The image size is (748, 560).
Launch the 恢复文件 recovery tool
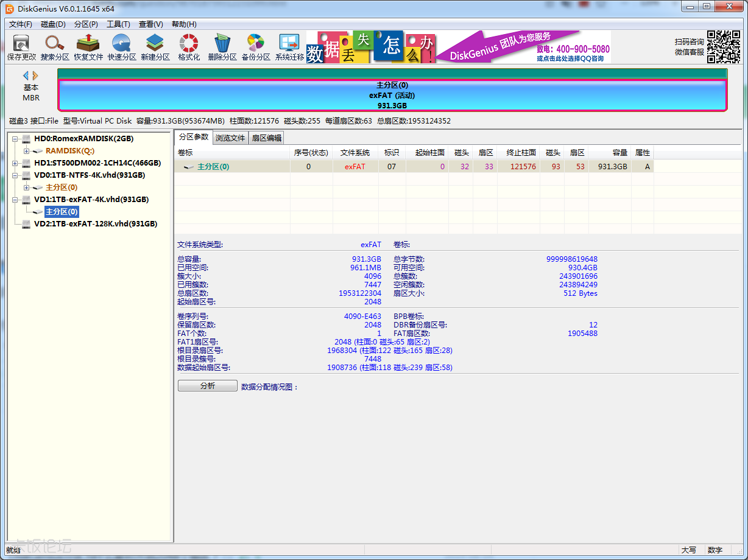[x=87, y=46]
